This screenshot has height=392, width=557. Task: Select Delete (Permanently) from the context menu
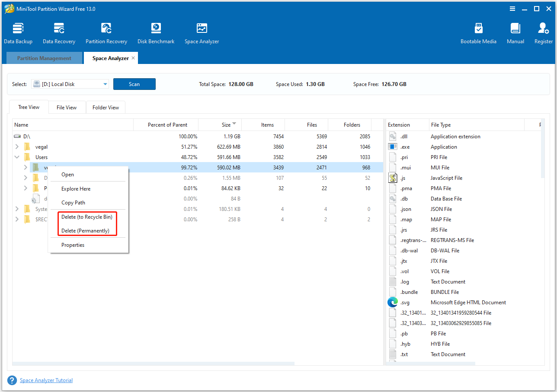87,230
